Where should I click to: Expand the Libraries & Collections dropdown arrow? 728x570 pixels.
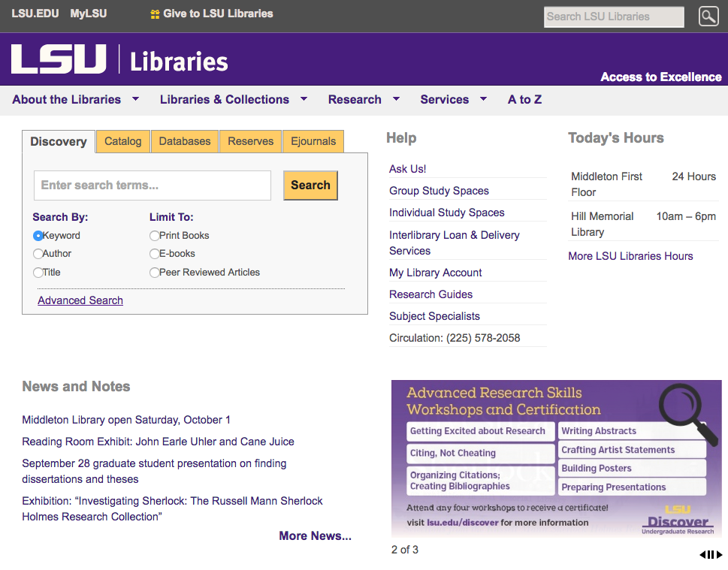pos(304,99)
